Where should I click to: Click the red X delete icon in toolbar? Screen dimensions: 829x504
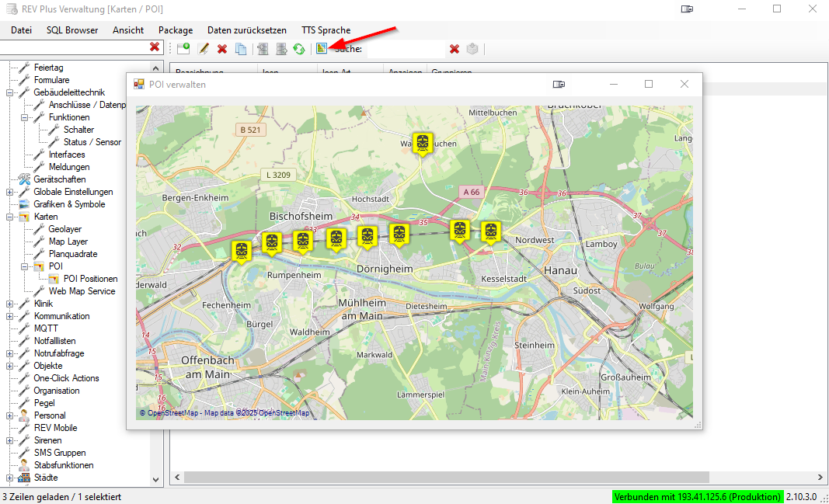click(222, 49)
